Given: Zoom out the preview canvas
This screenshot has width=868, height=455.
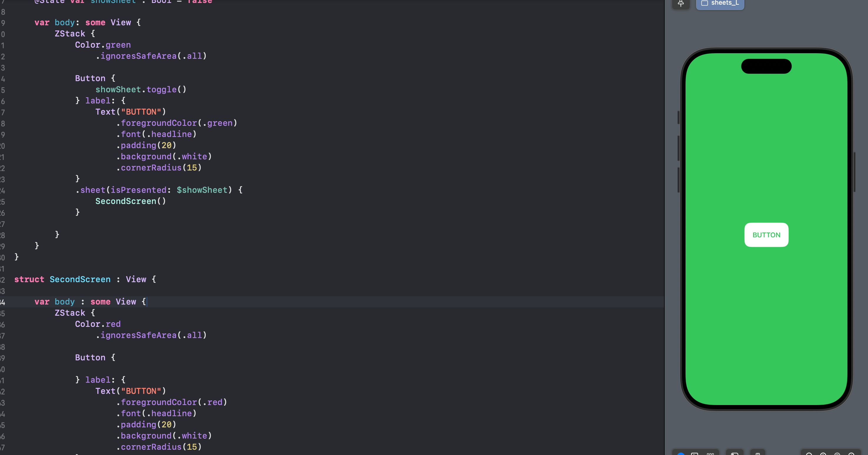Looking at the screenshot, I should click(809, 454).
